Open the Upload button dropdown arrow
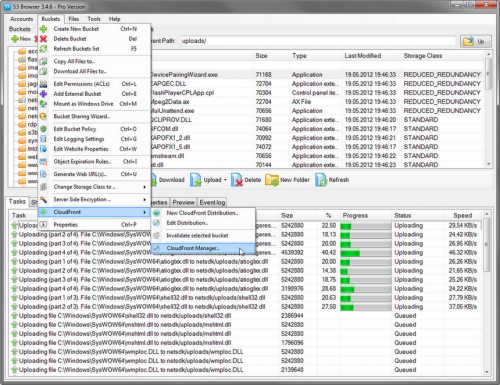The width and height of the screenshot is (500, 385). click(x=225, y=180)
